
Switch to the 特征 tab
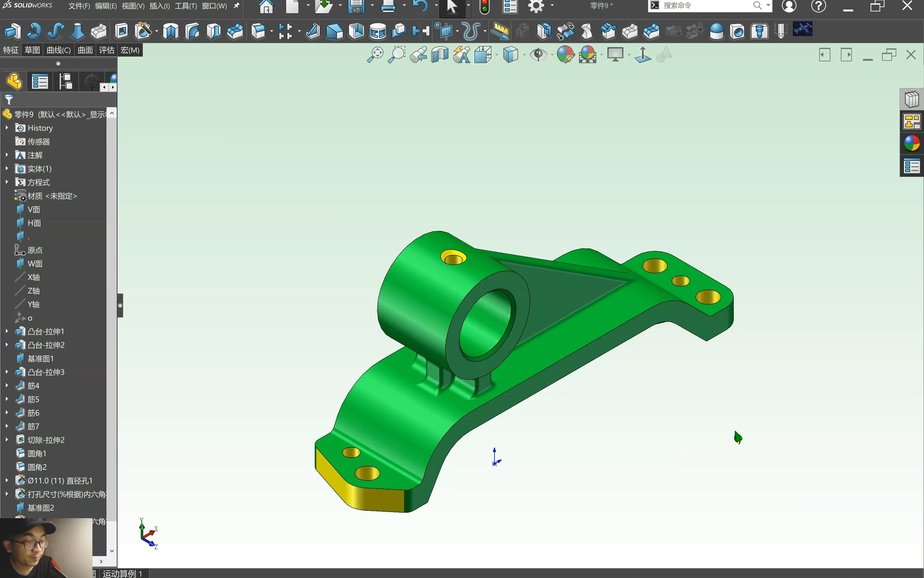pyautogui.click(x=11, y=50)
